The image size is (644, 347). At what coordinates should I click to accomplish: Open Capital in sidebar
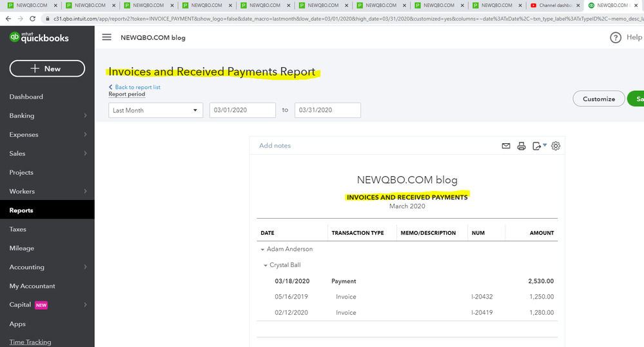point(20,304)
